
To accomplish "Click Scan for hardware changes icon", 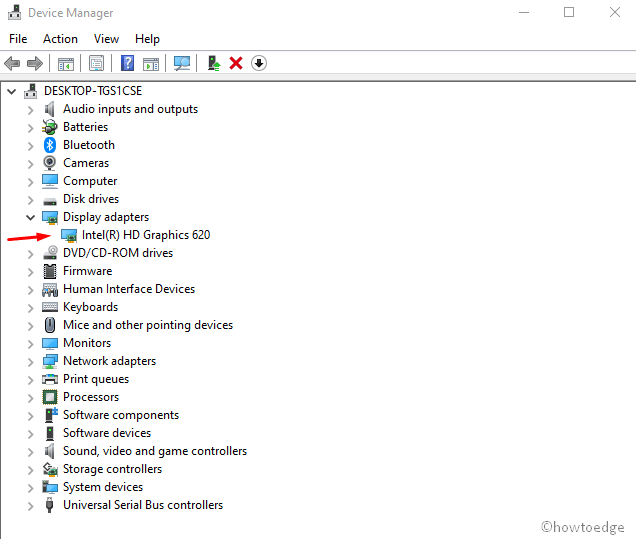I will coord(182,63).
